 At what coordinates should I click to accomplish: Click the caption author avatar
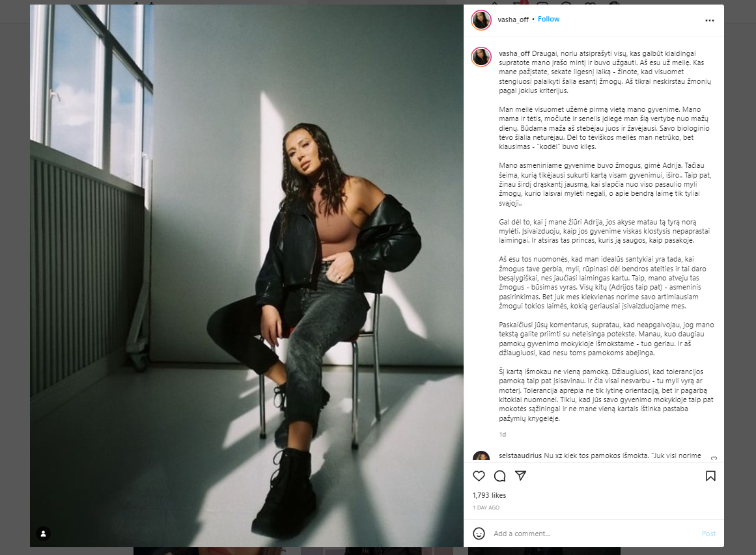(x=481, y=57)
